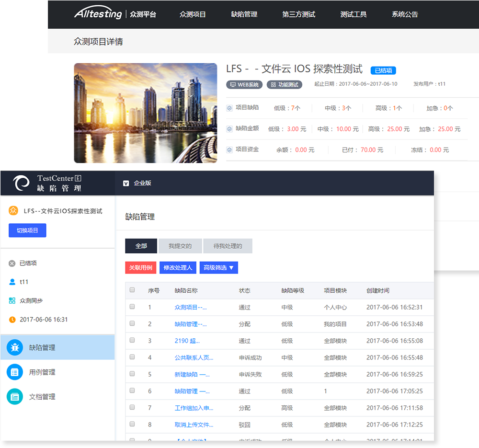Check the checkbox for defect row 1
This screenshot has width=479, height=448.
coord(132,307)
